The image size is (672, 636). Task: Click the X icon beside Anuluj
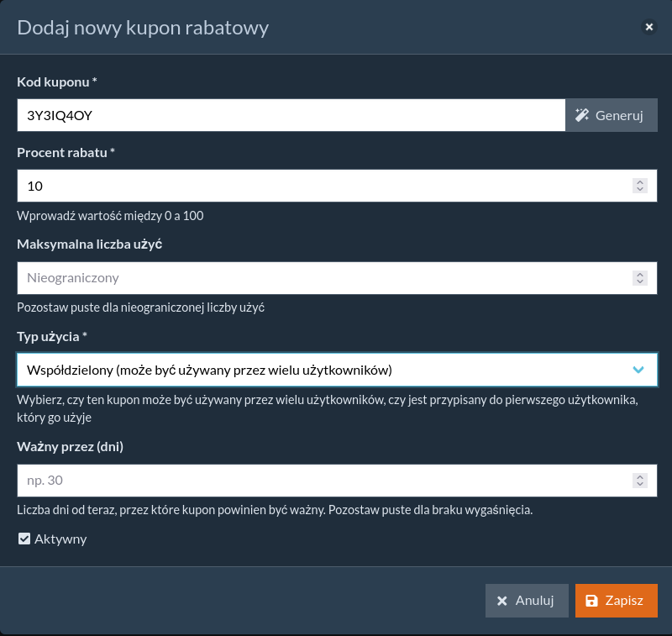click(x=502, y=601)
